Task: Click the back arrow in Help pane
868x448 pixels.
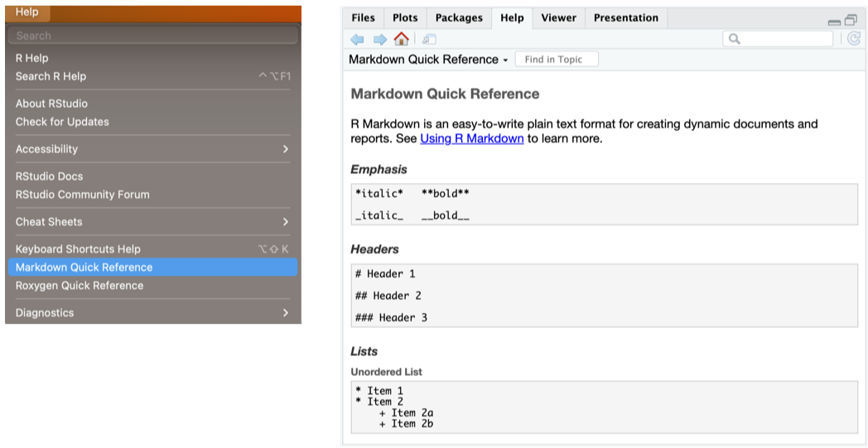Action: click(x=357, y=39)
